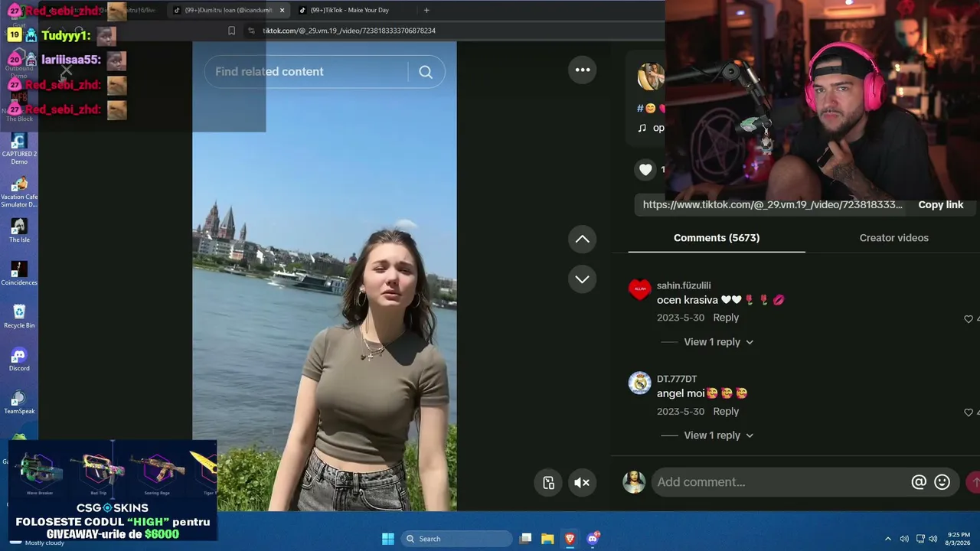Image resolution: width=980 pixels, height=551 pixels.
Task: Open the emoji picker in comment box
Action: coord(942,482)
